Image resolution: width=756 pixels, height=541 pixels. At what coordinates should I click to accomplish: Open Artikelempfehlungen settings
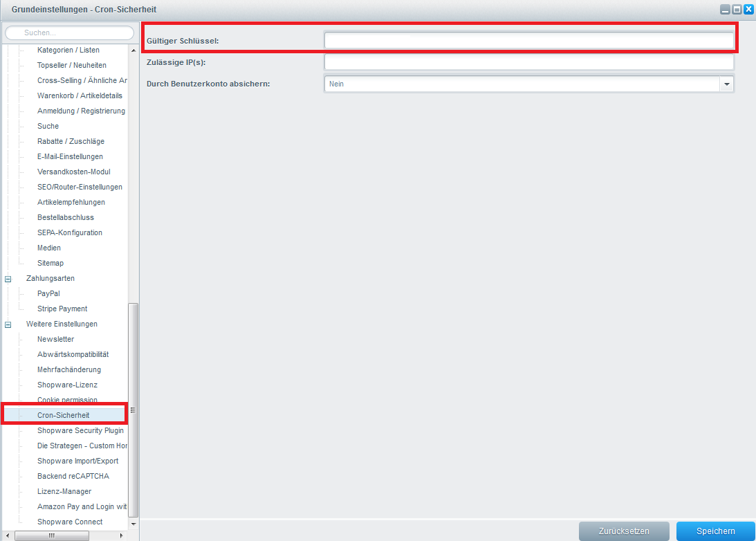point(71,202)
